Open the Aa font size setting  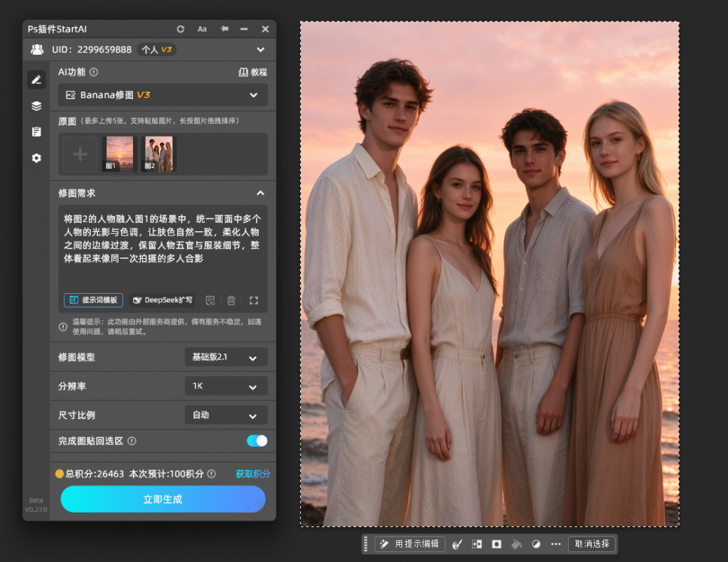[202, 29]
